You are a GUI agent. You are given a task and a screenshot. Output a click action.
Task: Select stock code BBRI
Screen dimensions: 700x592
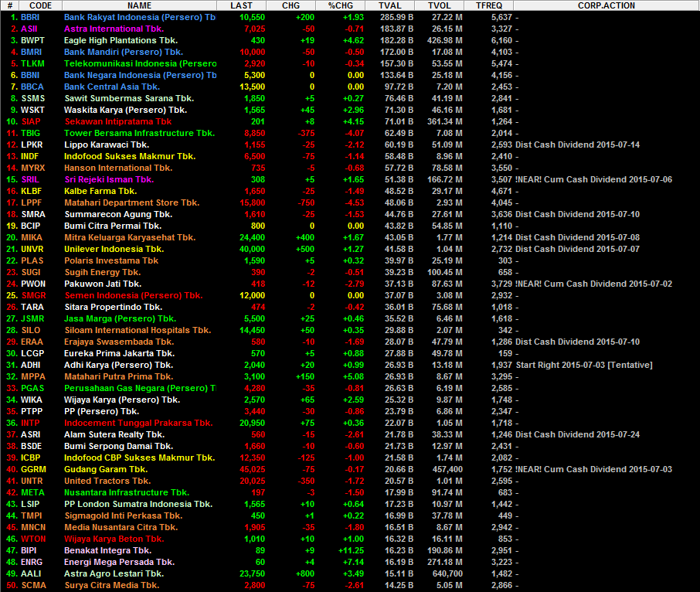tap(30, 17)
